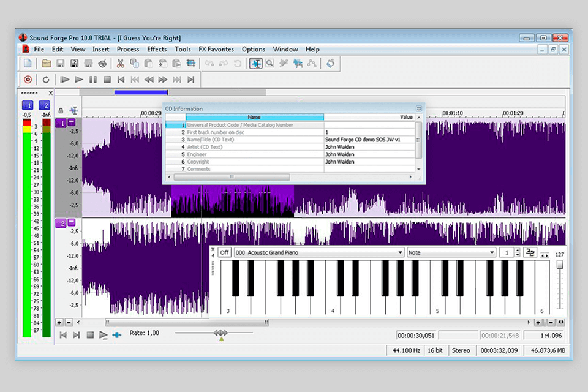Open the FX Favorites menu

pos(216,49)
